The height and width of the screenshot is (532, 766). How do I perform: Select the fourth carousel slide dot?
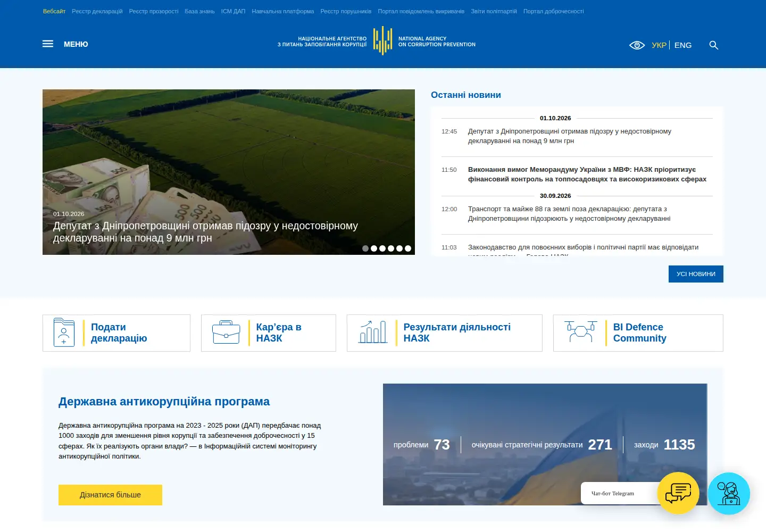pyautogui.click(x=391, y=248)
